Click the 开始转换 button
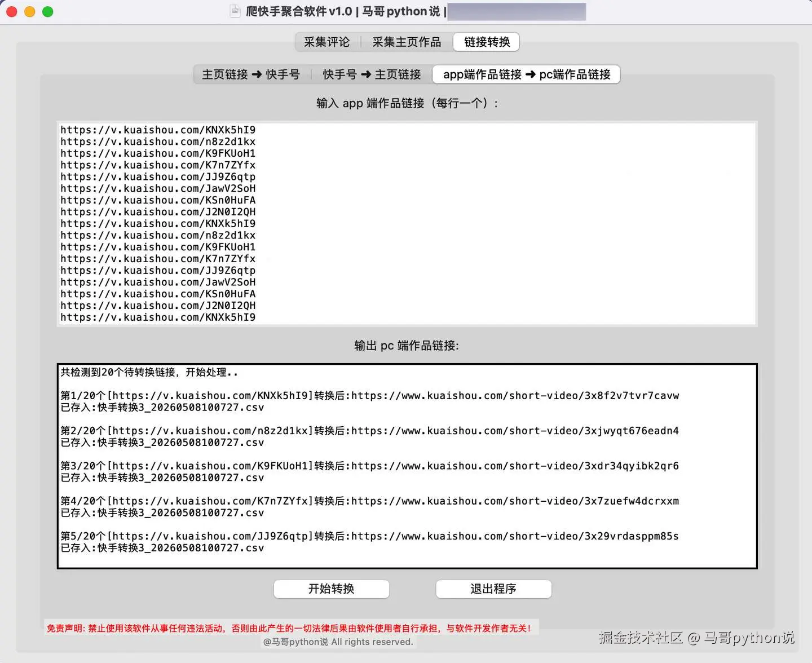Viewport: 812px width, 663px height. [x=332, y=589]
